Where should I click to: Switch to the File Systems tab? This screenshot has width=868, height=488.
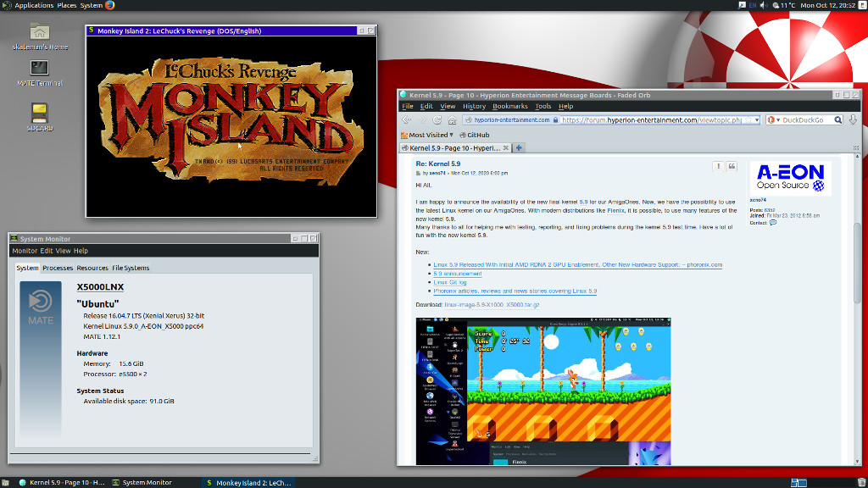131,268
